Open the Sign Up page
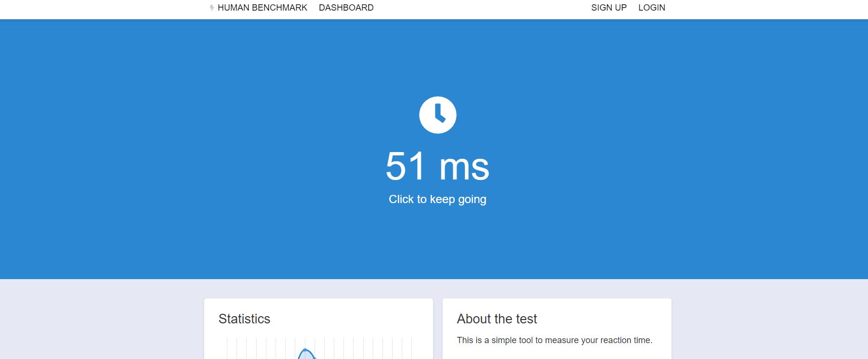The image size is (868, 359). 608,8
